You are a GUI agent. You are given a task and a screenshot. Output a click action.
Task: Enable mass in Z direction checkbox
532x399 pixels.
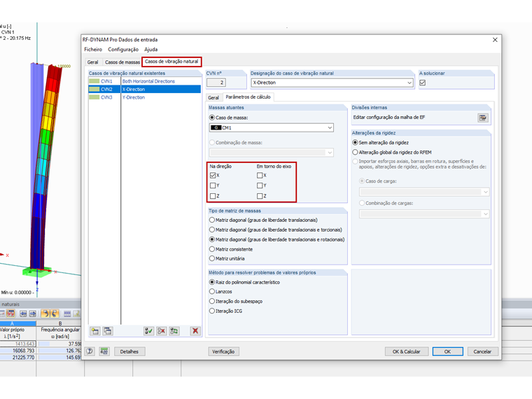pyautogui.click(x=213, y=196)
